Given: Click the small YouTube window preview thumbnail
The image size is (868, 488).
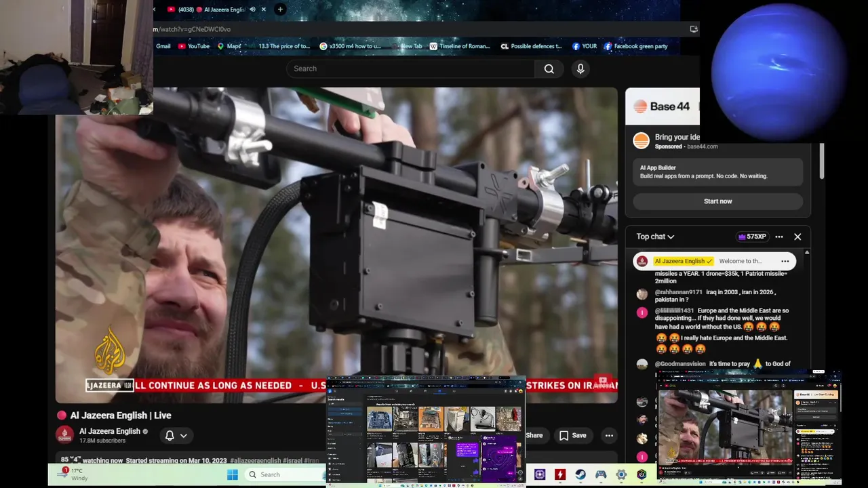Looking at the screenshot, I should 749,428.
